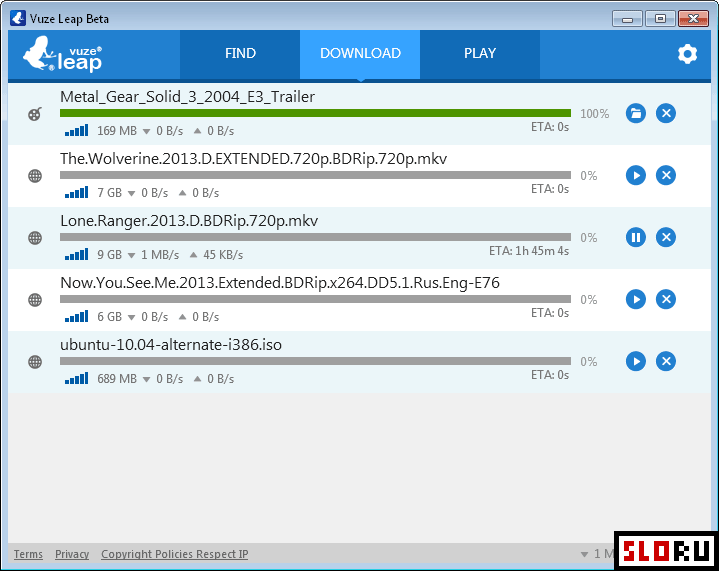719x571 pixels.
Task: Select title Lone.Ranger.2013.D.BDRip.720p.mkv
Action: (x=189, y=221)
